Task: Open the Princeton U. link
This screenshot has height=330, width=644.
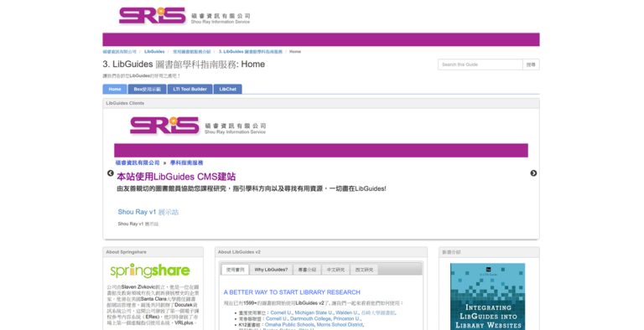Action: [x=347, y=318]
